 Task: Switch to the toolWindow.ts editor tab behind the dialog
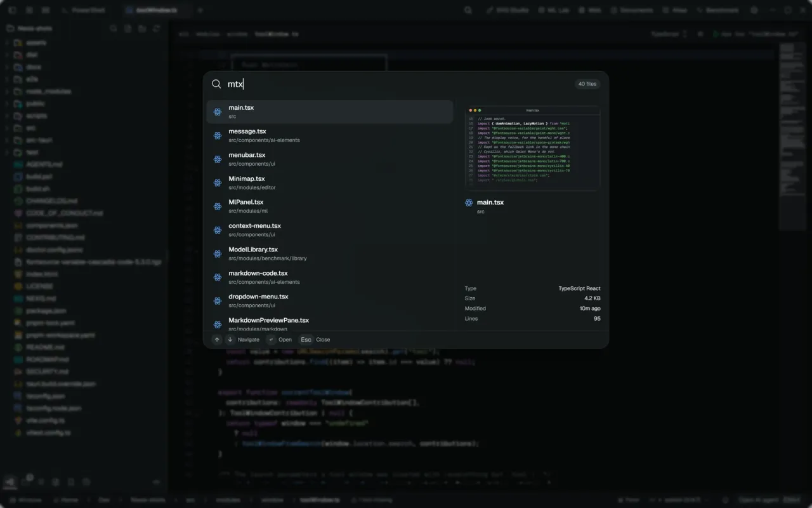tap(156, 10)
